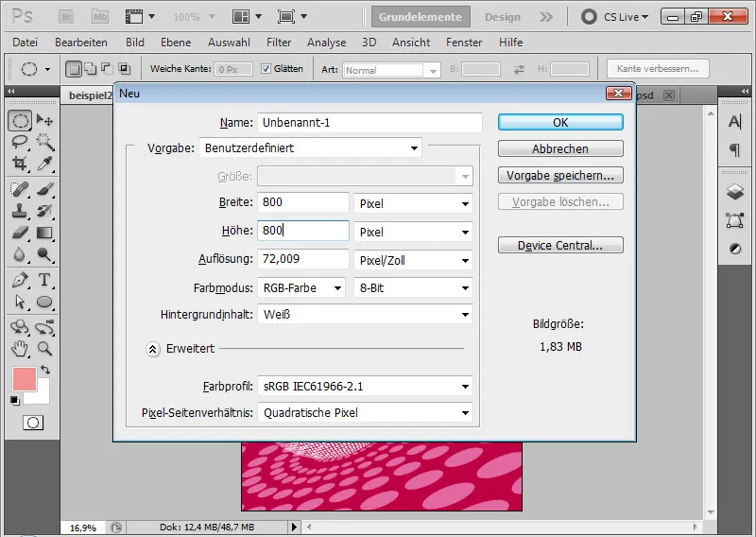Choose Subtract from selection mode
Viewport: 756px width, 537px height.
pyautogui.click(x=107, y=69)
